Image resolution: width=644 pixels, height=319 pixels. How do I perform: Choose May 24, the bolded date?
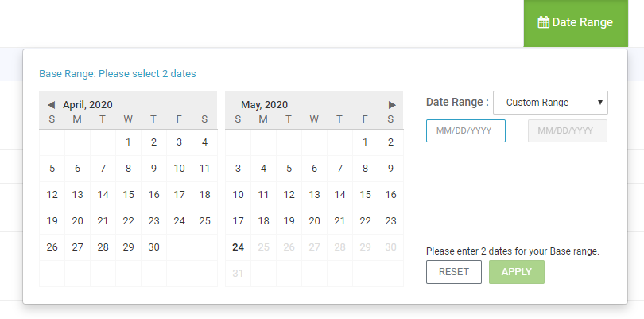pos(238,247)
